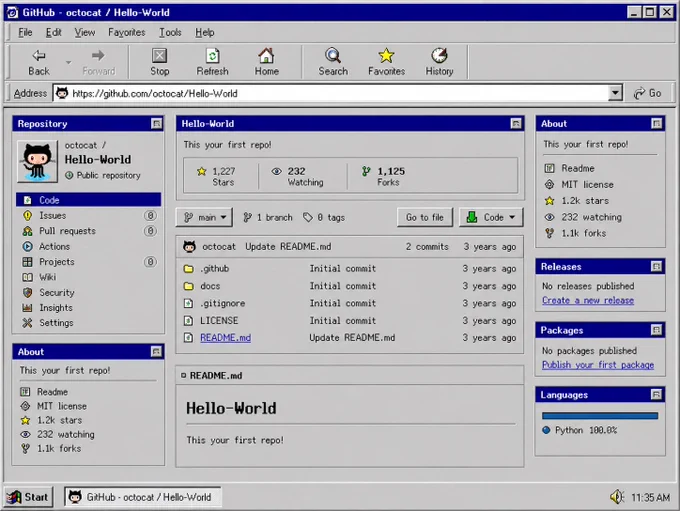Click 1.2k stars in left About panel
This screenshot has height=511, width=680.
pyautogui.click(x=51, y=420)
